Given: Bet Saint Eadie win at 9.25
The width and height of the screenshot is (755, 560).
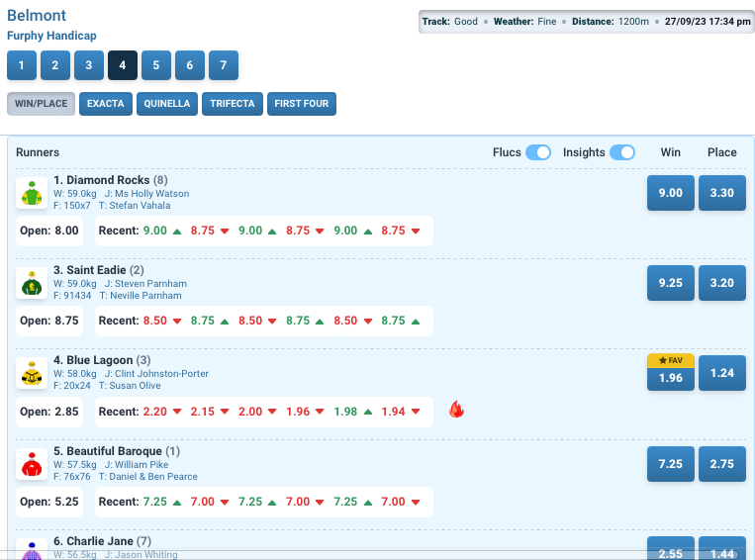Looking at the screenshot, I should [670, 283].
